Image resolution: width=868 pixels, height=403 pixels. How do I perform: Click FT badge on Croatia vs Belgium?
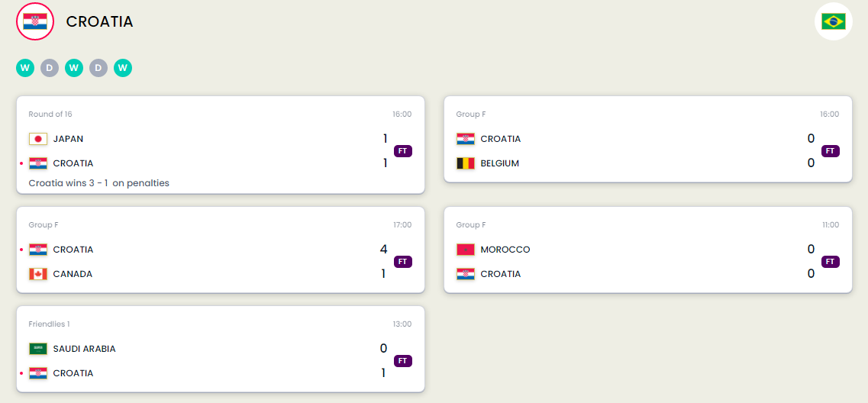(831, 151)
